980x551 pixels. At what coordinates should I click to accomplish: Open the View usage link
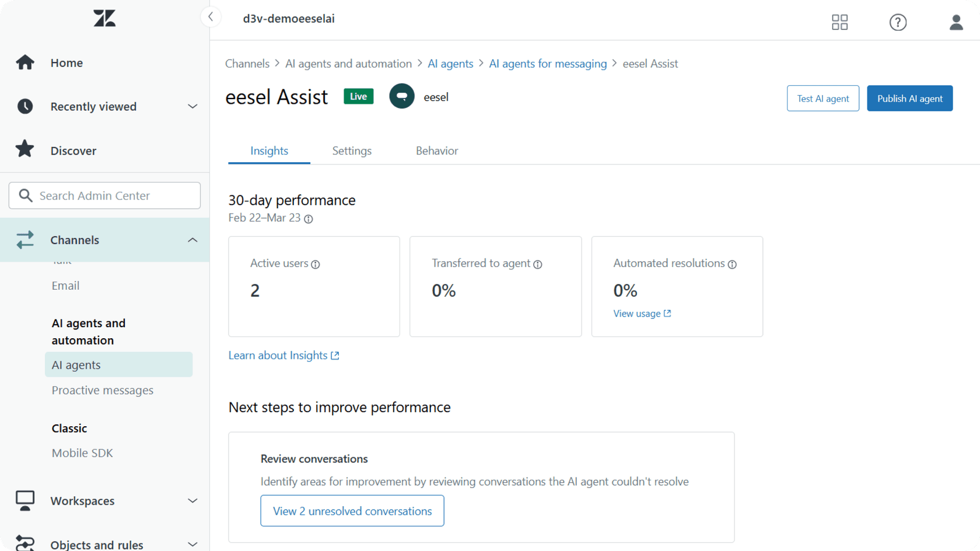click(638, 313)
